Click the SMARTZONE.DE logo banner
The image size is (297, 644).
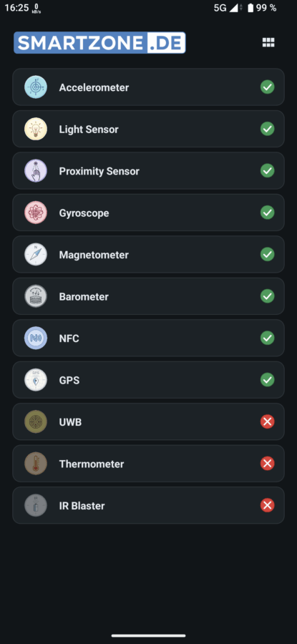[99, 43]
